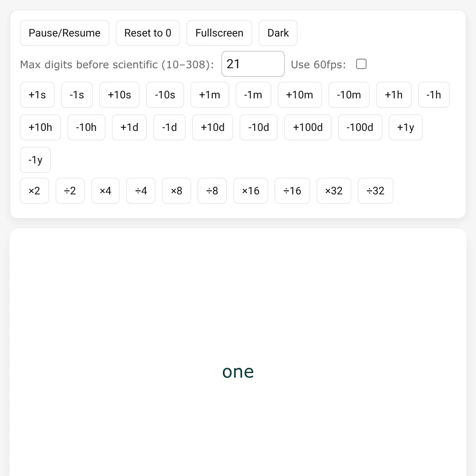Add one hundred days with +100d

(308, 127)
